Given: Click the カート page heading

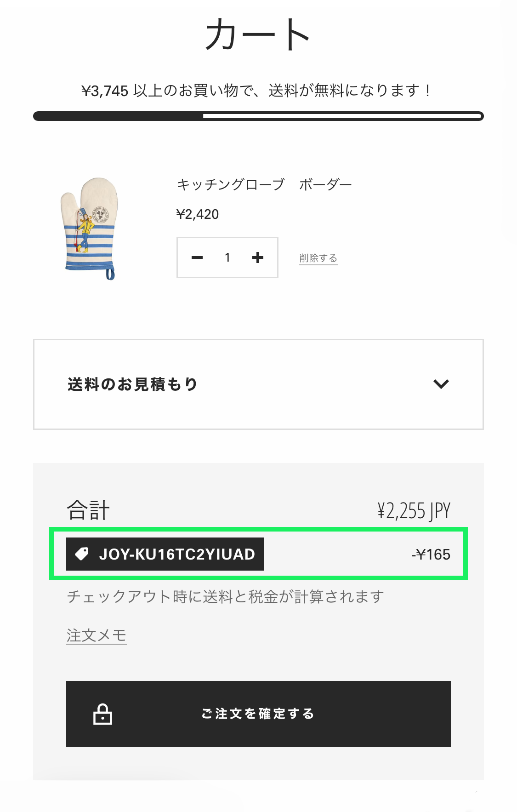Looking at the screenshot, I should [x=258, y=34].
